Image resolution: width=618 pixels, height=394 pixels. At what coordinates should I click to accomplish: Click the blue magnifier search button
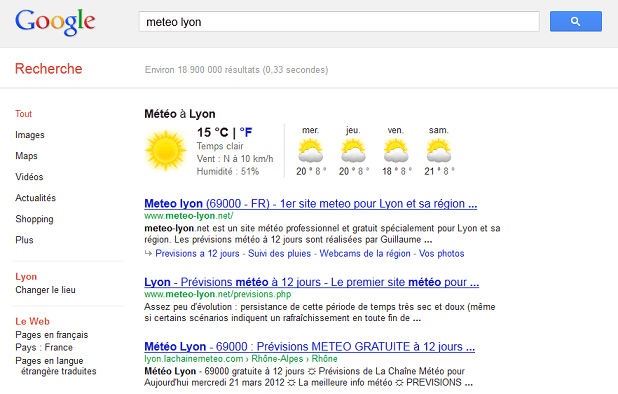point(576,21)
